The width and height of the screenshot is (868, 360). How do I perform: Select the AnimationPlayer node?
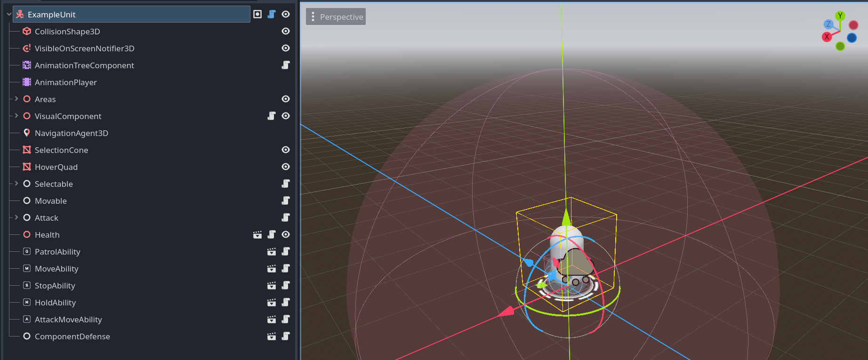click(66, 82)
